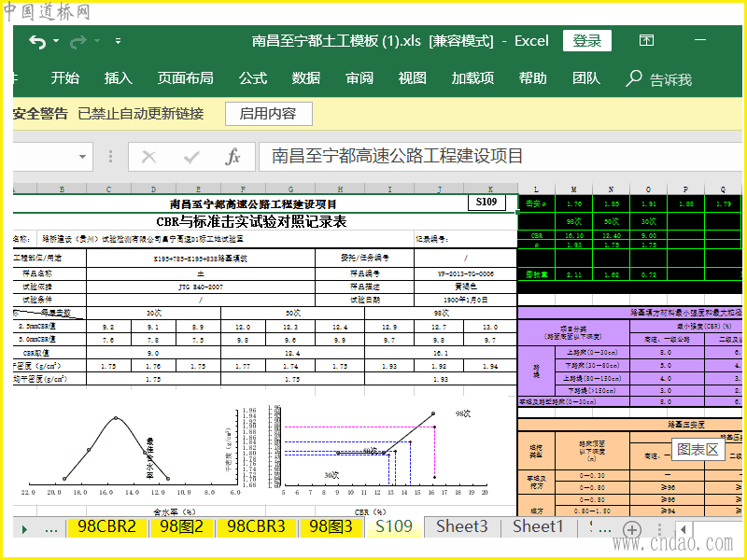The image size is (747, 560).
Task: Click the 登录 sign-in button
Action: coord(587,40)
